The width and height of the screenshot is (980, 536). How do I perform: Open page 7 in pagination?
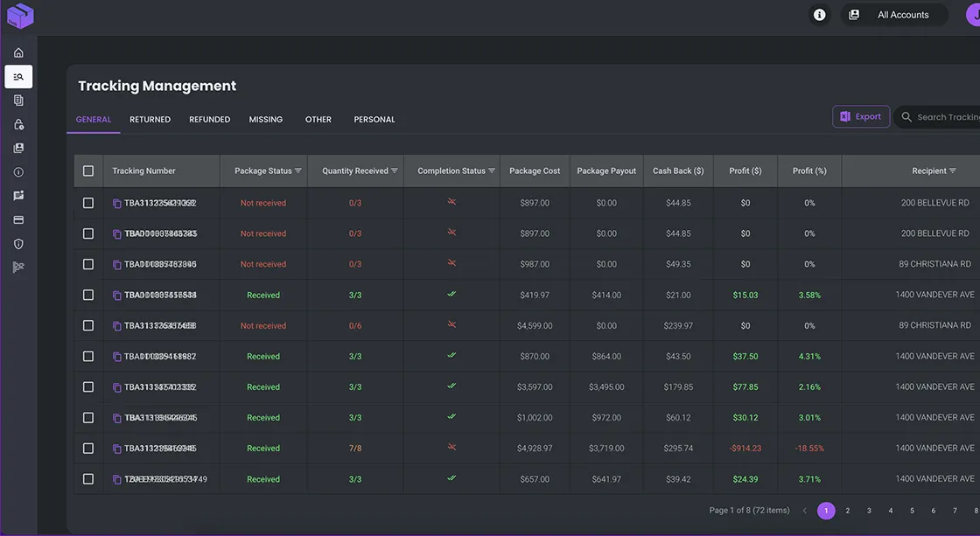tap(955, 511)
